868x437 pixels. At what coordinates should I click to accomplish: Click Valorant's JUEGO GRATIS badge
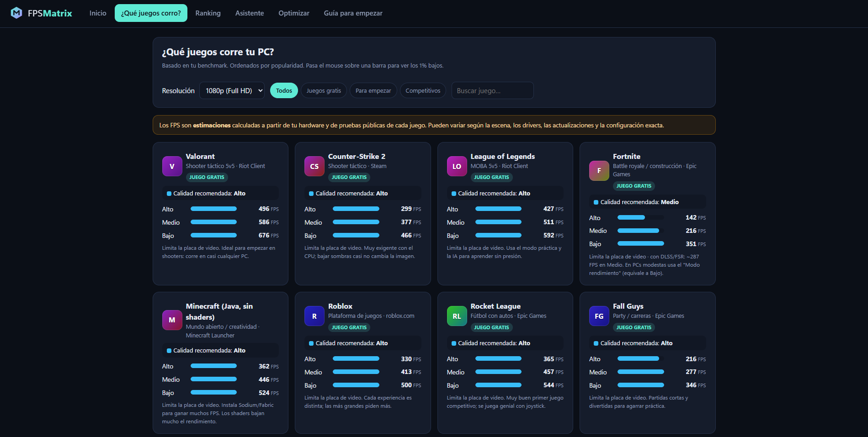[207, 177]
